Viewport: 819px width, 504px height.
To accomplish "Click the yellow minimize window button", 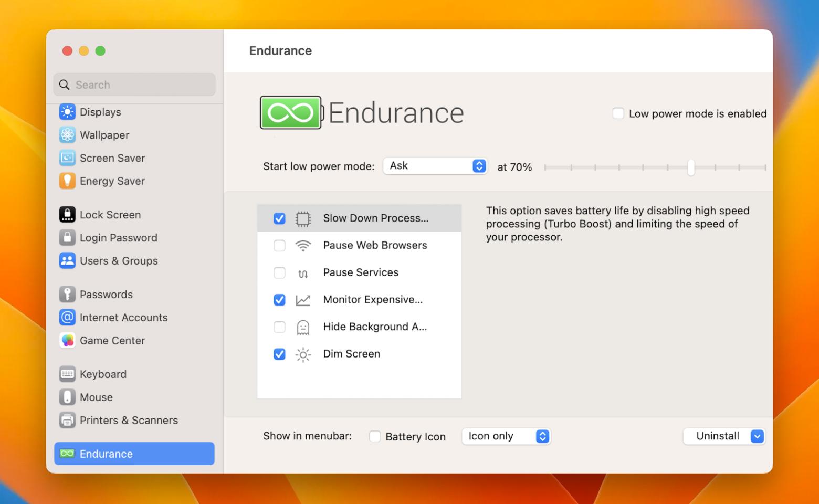I will click(x=84, y=50).
